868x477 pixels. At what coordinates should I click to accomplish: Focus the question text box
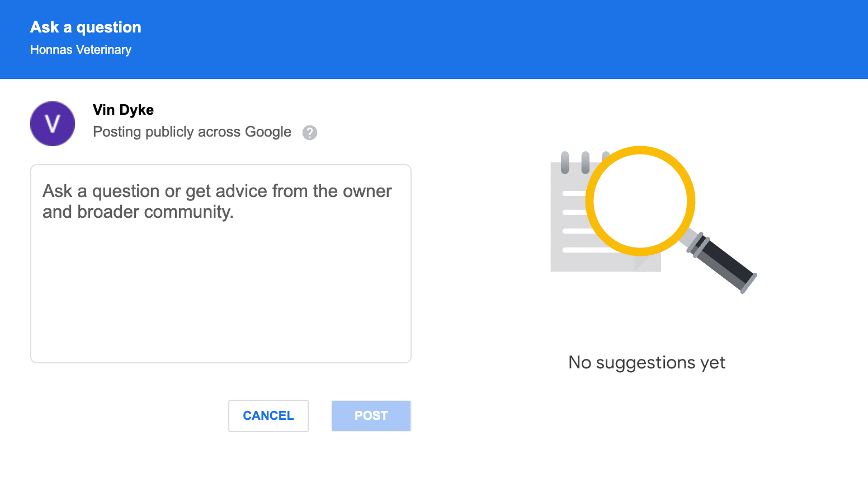tap(221, 263)
